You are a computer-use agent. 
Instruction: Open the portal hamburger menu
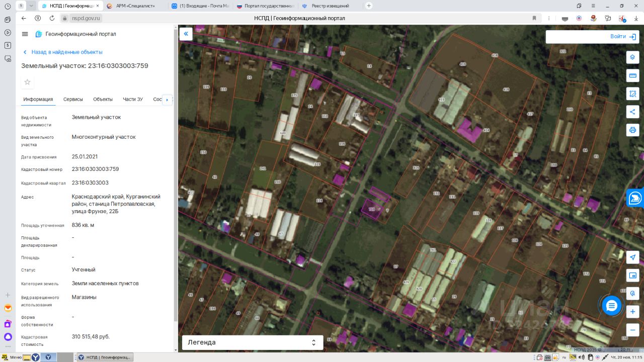coord(25,34)
